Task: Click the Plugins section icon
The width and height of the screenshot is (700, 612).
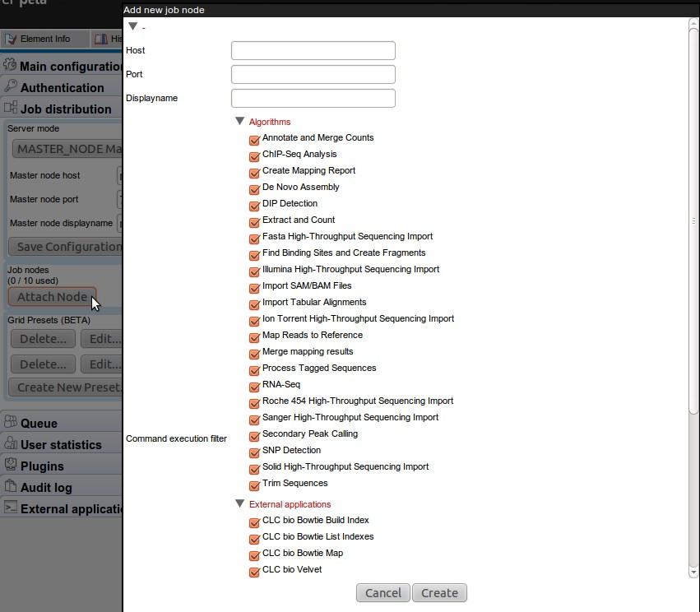Action: [10, 464]
